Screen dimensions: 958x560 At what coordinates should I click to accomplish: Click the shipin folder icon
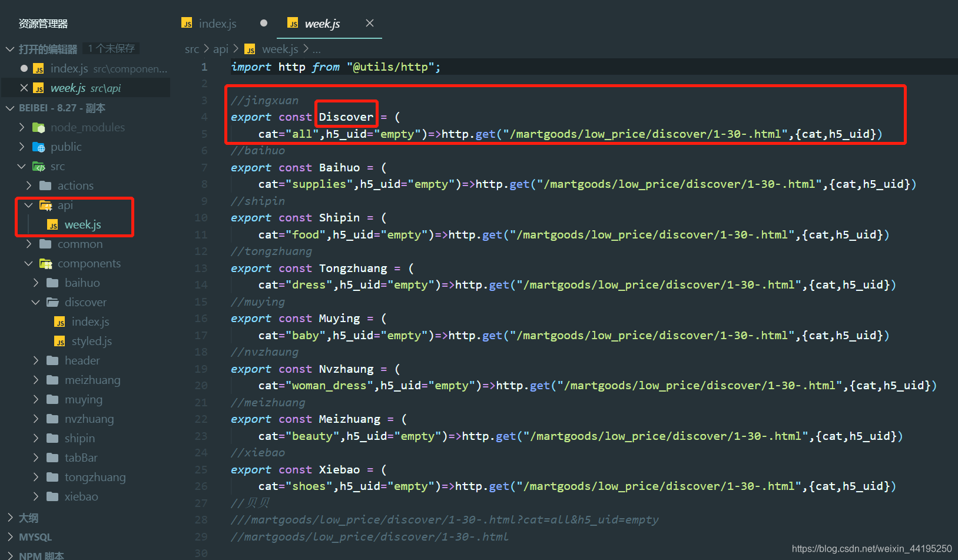pyautogui.click(x=52, y=438)
